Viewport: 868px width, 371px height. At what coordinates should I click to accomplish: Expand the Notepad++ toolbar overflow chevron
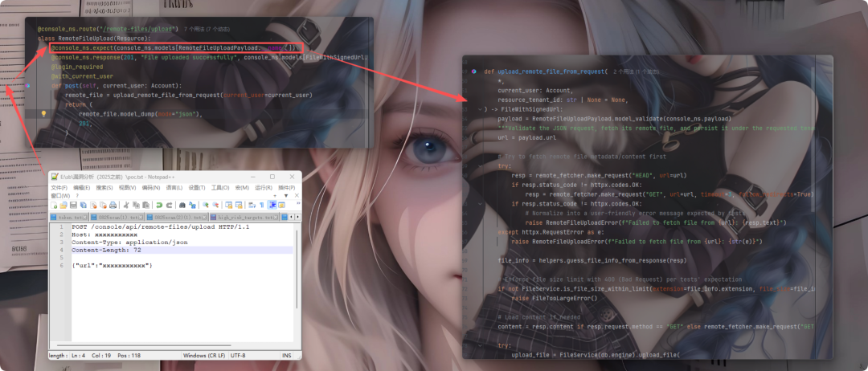pyautogui.click(x=298, y=203)
